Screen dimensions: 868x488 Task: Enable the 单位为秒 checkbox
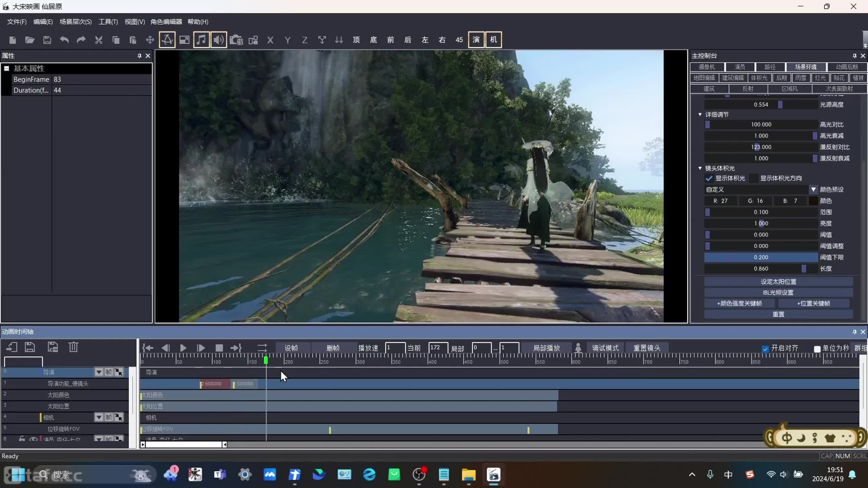click(817, 349)
